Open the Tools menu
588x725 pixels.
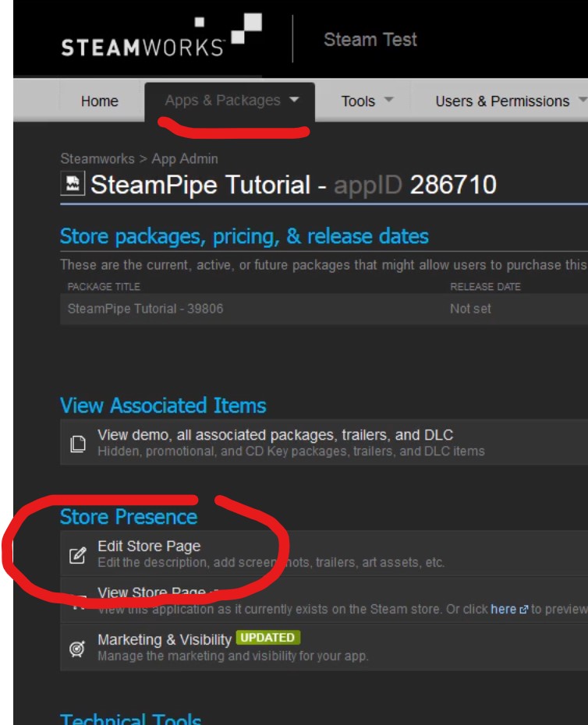tap(358, 101)
